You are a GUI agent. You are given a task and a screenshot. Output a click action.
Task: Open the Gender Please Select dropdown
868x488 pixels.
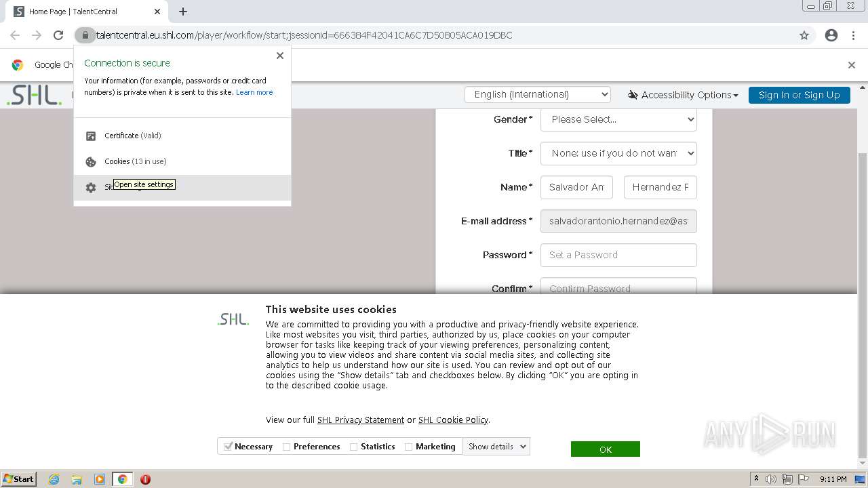coord(618,119)
